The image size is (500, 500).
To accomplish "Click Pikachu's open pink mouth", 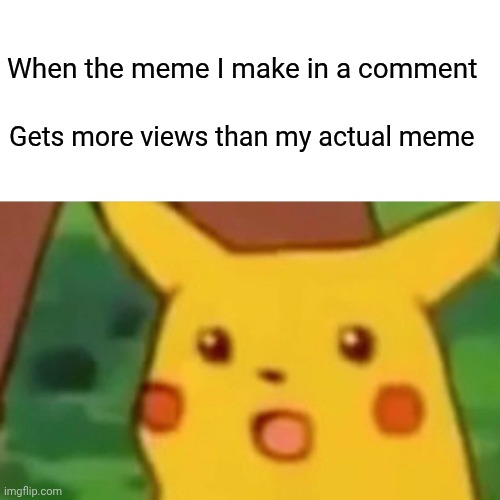I will click(279, 432).
